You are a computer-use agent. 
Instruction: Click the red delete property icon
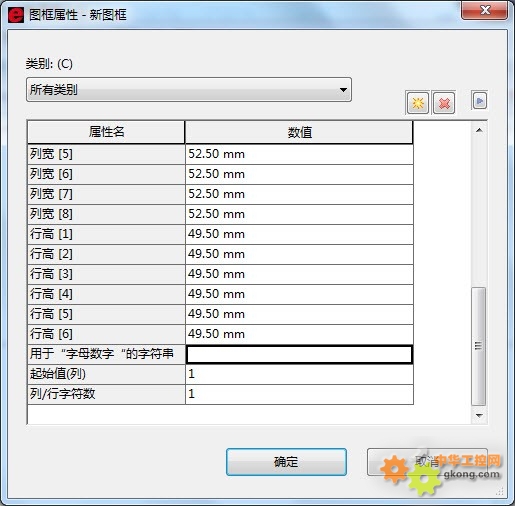(x=444, y=103)
